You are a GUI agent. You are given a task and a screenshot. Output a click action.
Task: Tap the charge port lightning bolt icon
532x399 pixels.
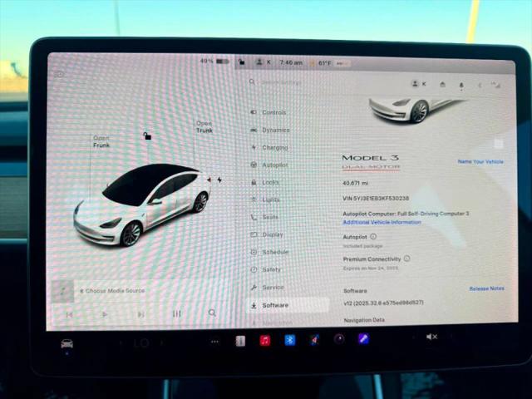219,180
